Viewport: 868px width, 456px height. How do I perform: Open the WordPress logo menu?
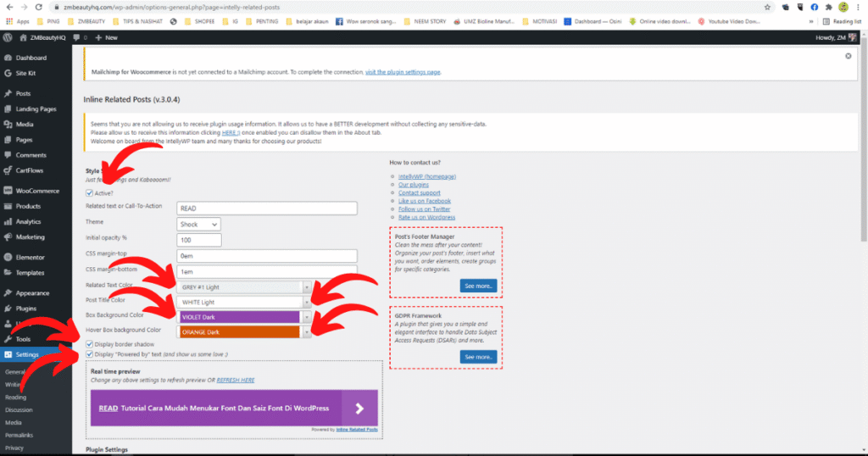tap(8, 37)
